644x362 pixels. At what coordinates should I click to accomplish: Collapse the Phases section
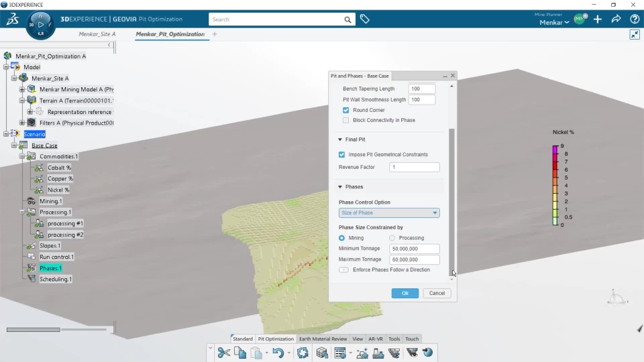point(340,187)
